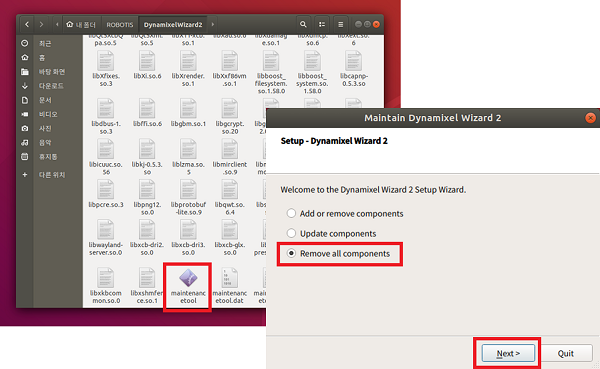Toggle list view in file manager toolbar
600x369 pixels.
322,24
